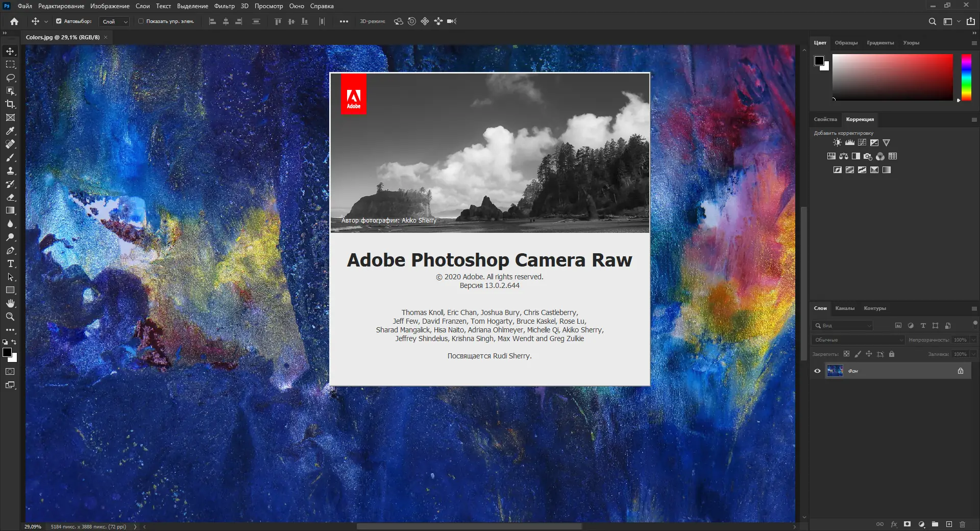
Task: Switch to the Каналы tab
Action: 845,308
